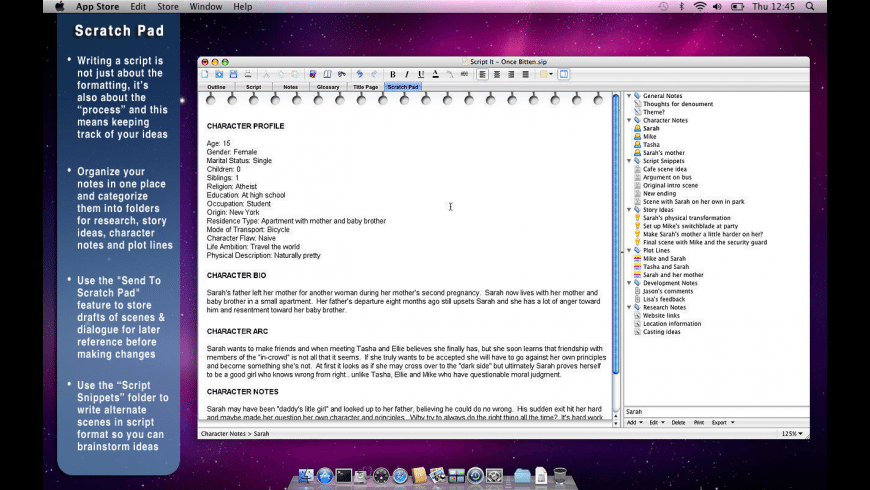Open the 'Casting ideas' research note

[x=661, y=332]
